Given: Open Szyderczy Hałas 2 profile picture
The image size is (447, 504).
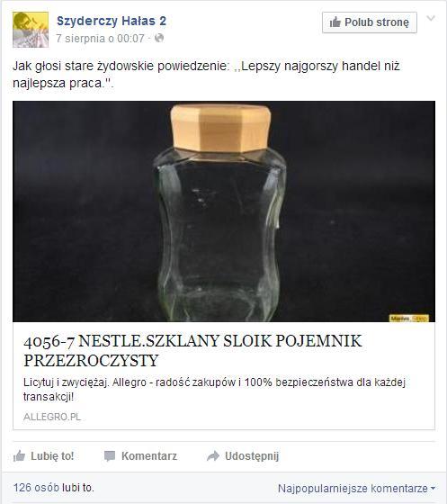Looking at the screenshot, I should pos(31,30).
